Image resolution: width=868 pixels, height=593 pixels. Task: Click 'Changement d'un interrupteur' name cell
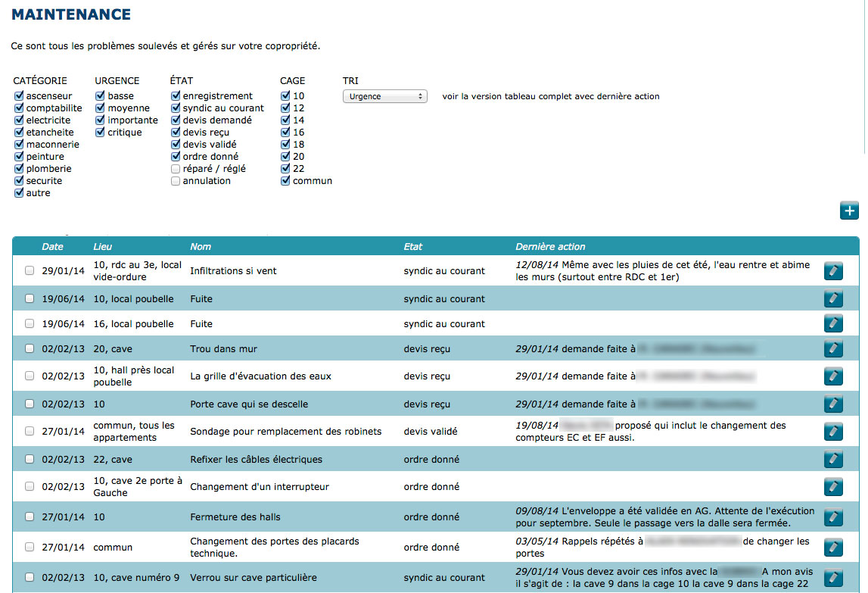pos(260,486)
